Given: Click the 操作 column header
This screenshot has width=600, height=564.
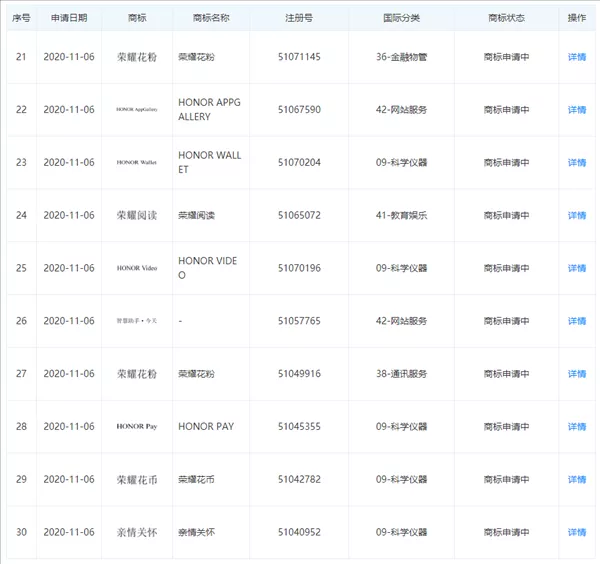Looking at the screenshot, I should tap(577, 18).
